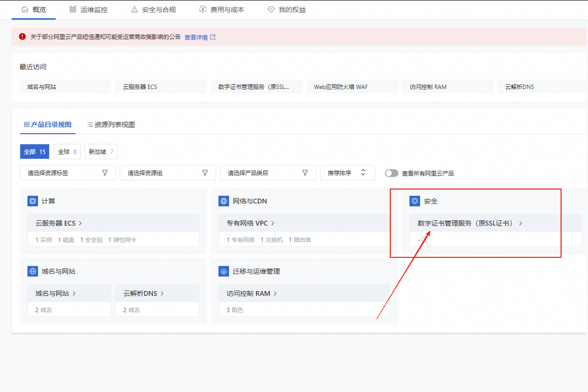Switch to 资源列表视图 view tab
The height and width of the screenshot is (392, 588).
(111, 125)
